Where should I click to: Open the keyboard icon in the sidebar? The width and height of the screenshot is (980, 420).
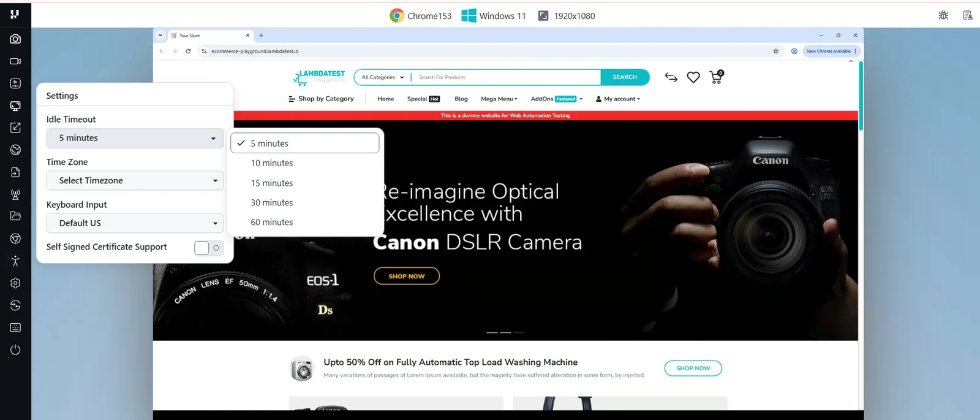pos(15,327)
